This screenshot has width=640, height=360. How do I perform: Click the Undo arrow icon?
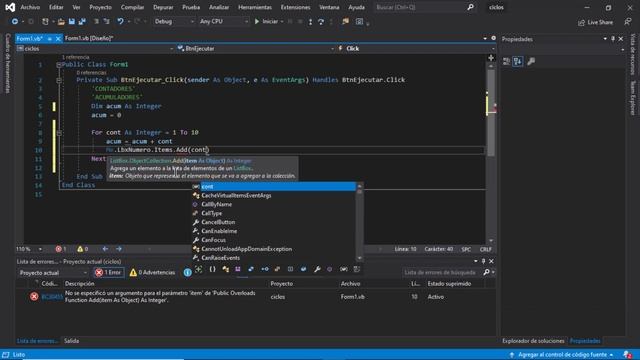[x=120, y=21]
